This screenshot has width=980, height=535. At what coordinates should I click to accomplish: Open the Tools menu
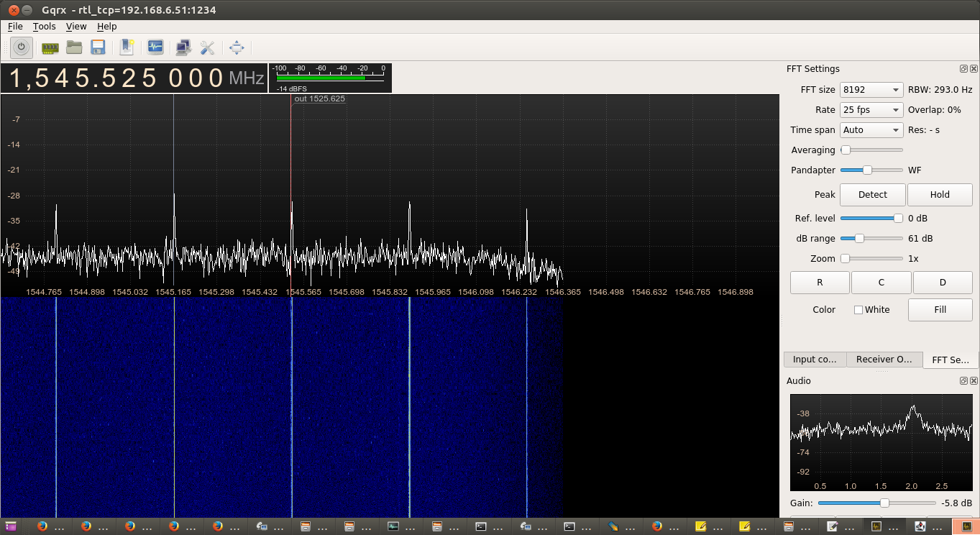tap(44, 27)
